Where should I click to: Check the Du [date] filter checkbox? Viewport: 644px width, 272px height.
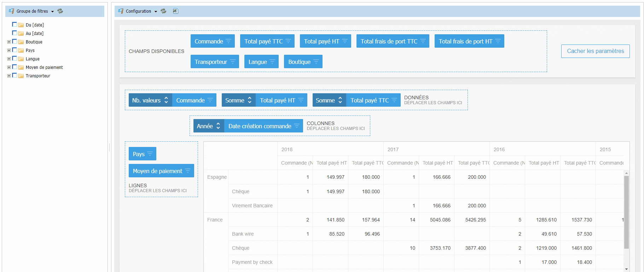tap(14, 24)
